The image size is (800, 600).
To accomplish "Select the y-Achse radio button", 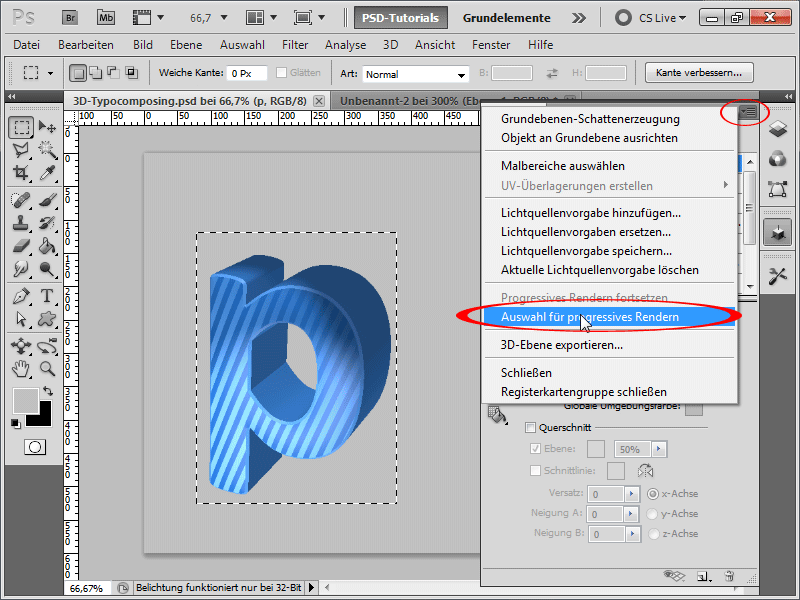I will click(652, 514).
